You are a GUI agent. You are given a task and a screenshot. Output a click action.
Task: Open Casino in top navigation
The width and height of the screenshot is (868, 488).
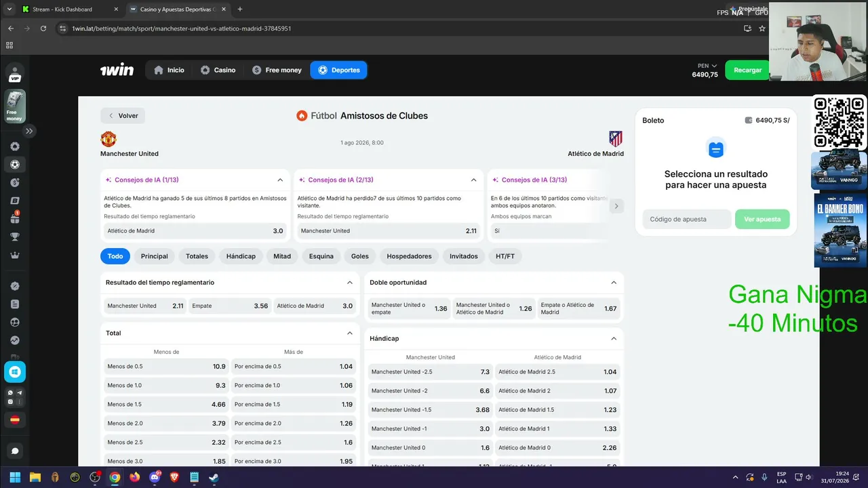click(218, 70)
